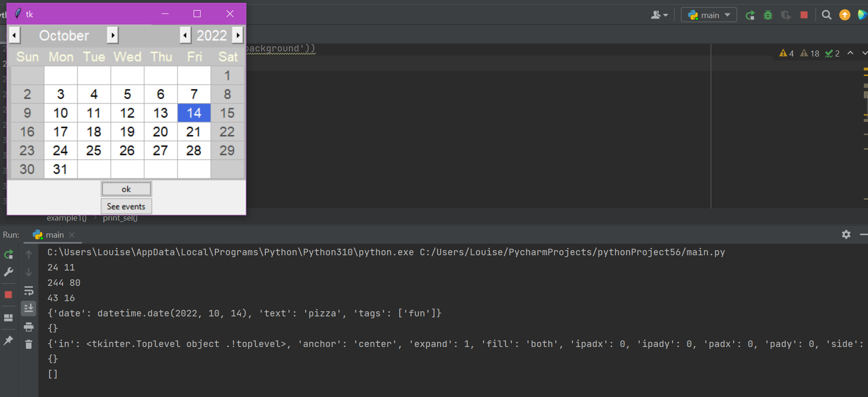868x397 pixels.
Task: Select October 25 in calendar
Action: [x=94, y=151]
